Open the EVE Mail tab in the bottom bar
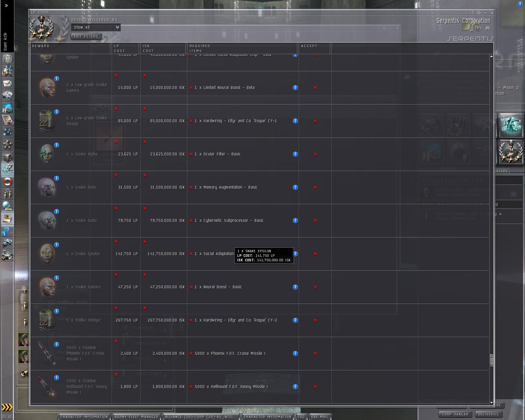 (320, 417)
